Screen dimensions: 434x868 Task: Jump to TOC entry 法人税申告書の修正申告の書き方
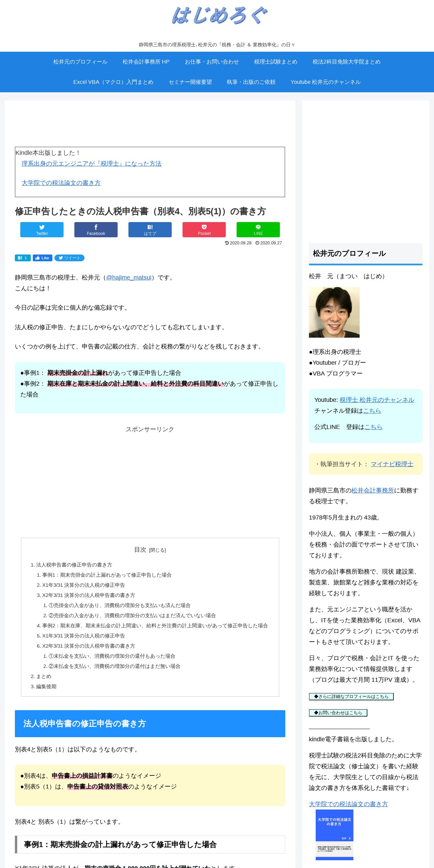74,565
